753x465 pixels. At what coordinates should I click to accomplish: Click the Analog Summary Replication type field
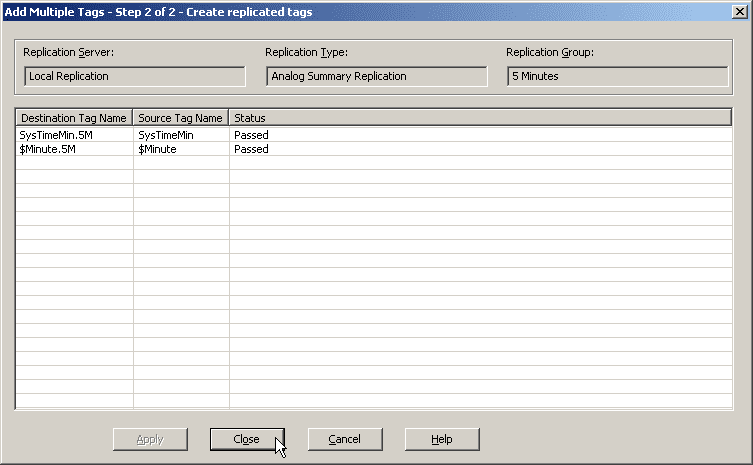click(376, 76)
